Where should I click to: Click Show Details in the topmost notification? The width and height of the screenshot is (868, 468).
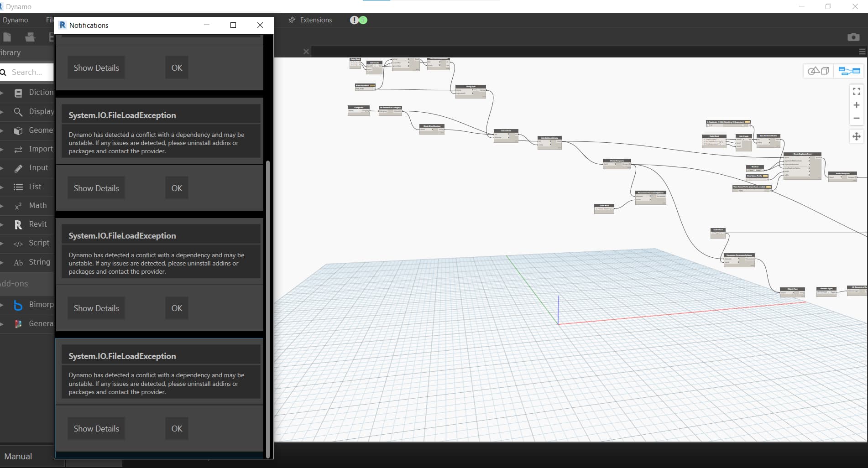[x=96, y=68]
